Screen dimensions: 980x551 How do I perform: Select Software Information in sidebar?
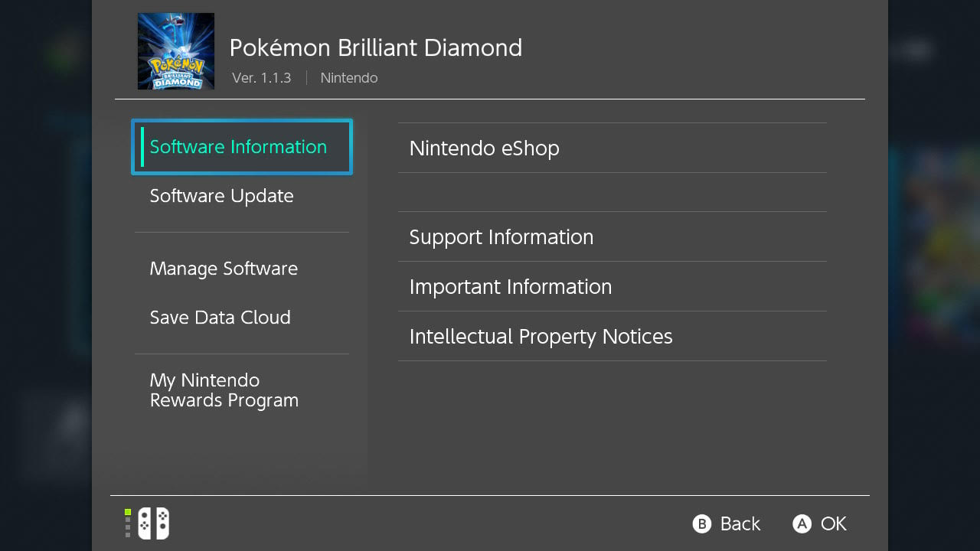pyautogui.click(x=242, y=147)
